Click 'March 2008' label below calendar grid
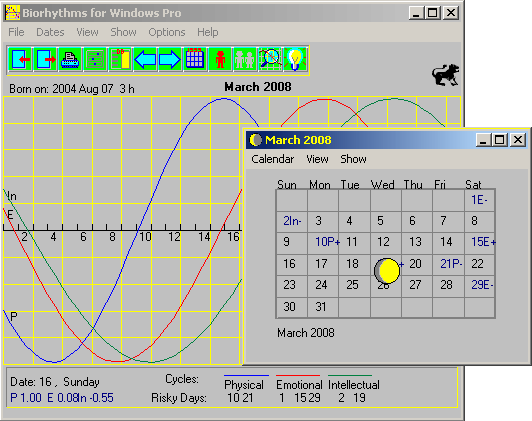This screenshot has height=421, width=532. tap(306, 333)
